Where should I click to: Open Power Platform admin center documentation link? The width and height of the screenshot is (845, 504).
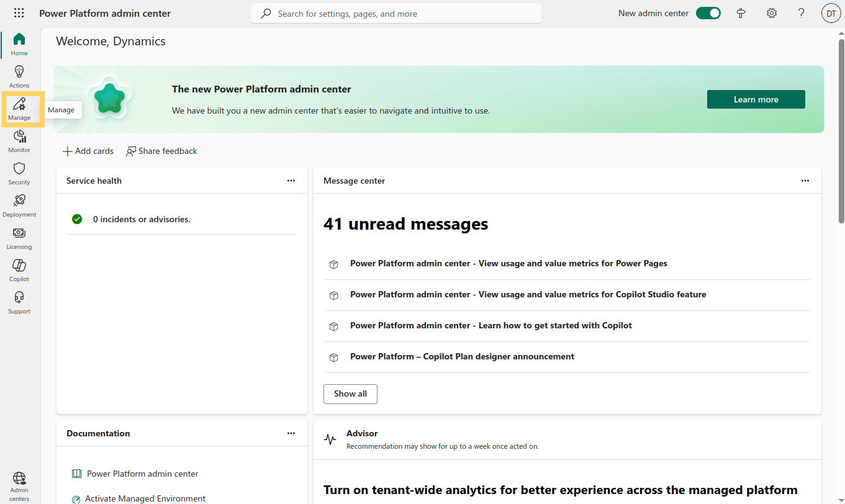(x=143, y=474)
